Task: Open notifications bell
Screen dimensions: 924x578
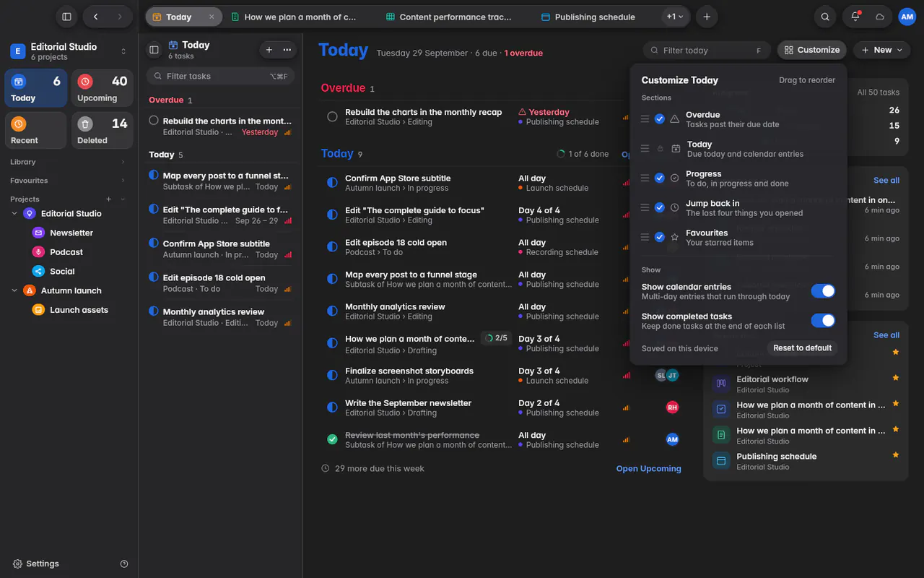Action: pyautogui.click(x=855, y=17)
